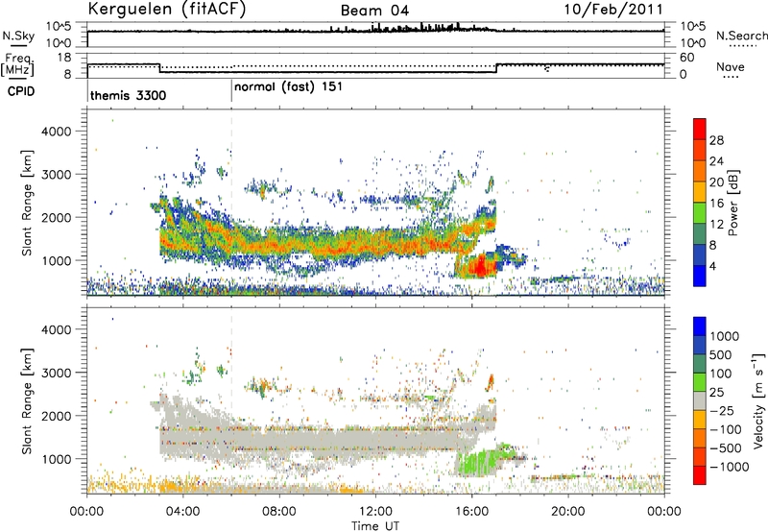The image size is (768, 532).
Task: Click the '-500' velocity colorbar label
Action: 726,447
